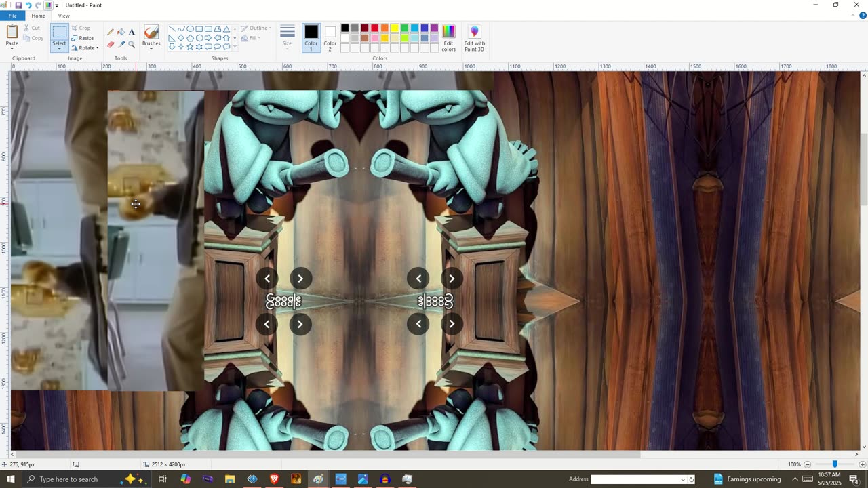The height and width of the screenshot is (488, 868).
Task: Select the Oval shape
Action: pos(190,29)
